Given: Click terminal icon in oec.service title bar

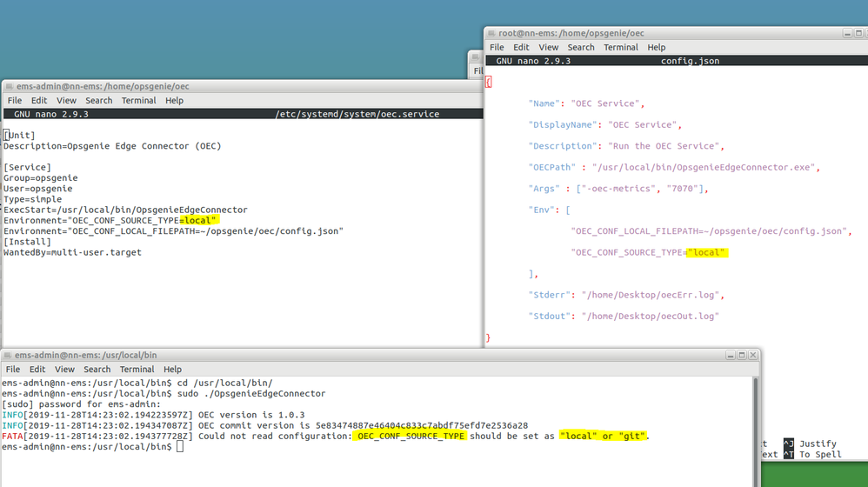Looking at the screenshot, I should point(10,86).
